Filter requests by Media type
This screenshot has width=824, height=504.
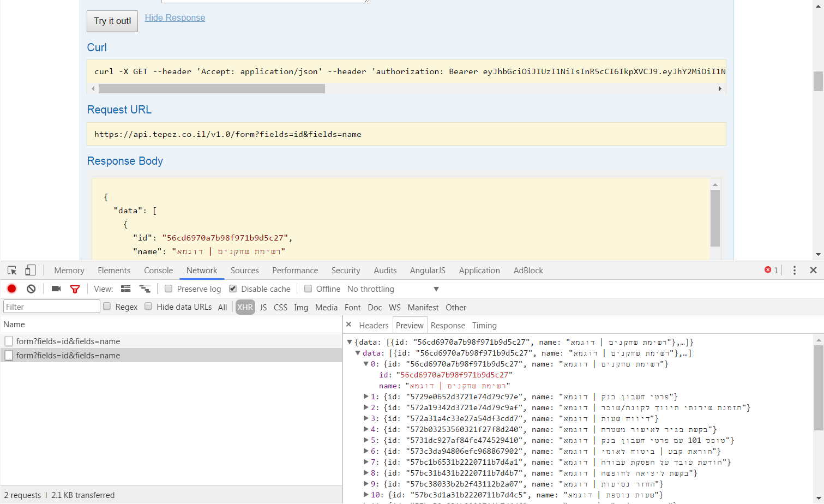point(327,307)
